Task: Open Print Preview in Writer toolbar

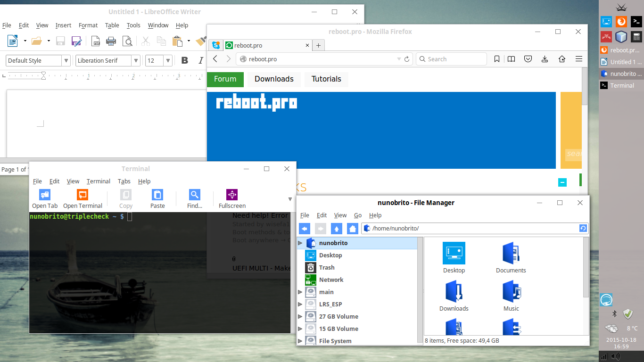Action: point(127,41)
